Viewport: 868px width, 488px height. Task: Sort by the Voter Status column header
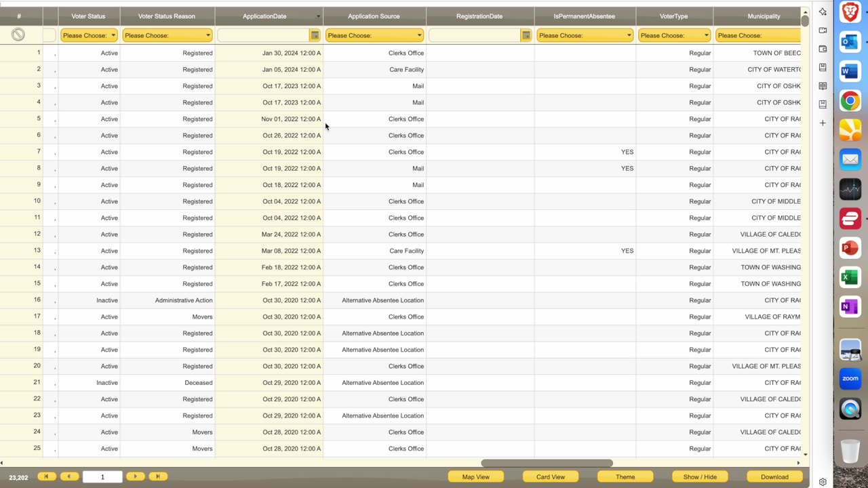[88, 16]
